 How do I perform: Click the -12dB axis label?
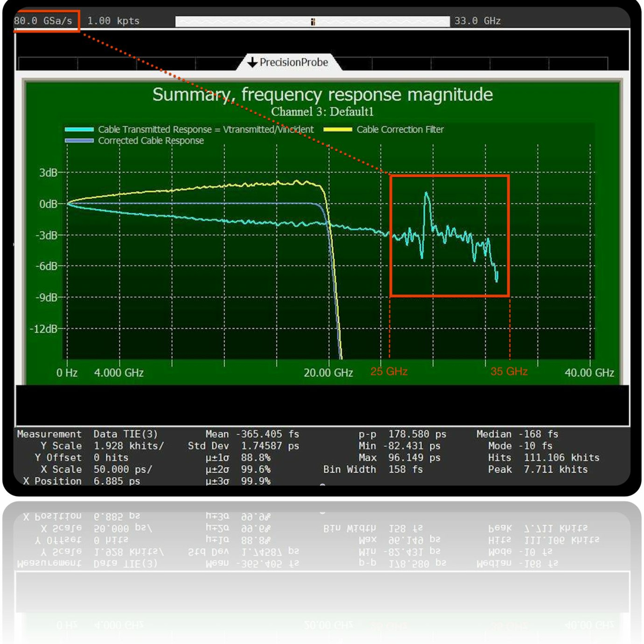44,329
